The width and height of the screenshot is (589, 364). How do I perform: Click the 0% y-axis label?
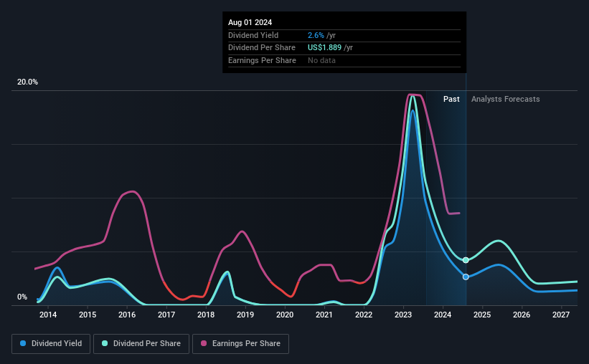tap(22, 297)
